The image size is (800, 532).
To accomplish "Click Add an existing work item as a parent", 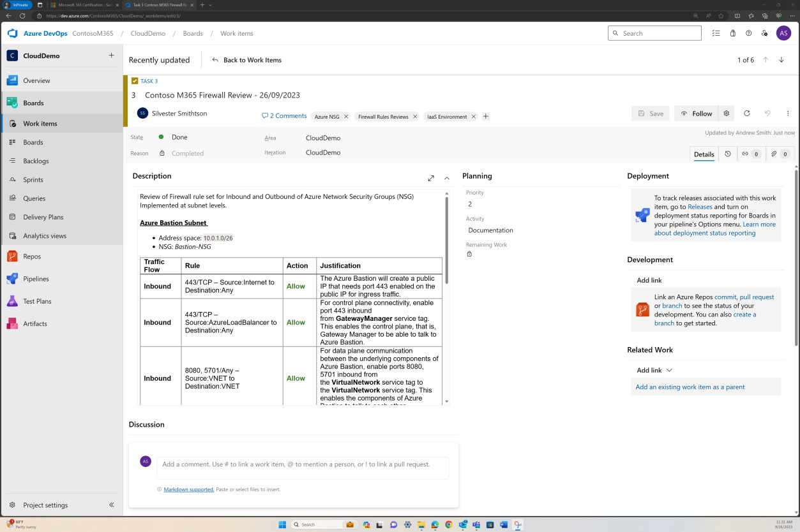I will pos(690,387).
